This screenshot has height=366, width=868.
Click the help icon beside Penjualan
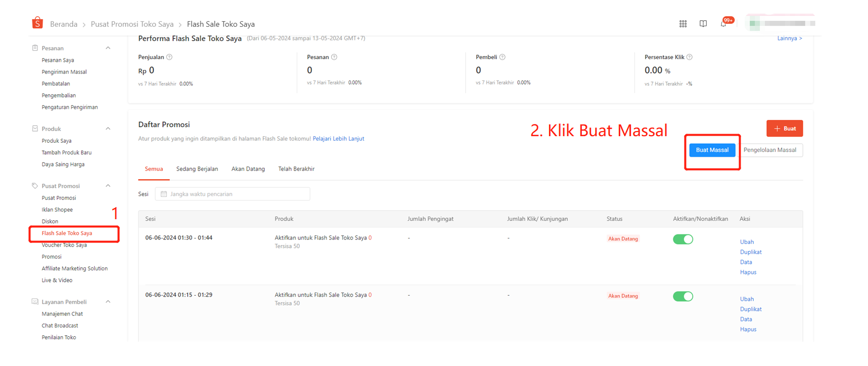[169, 57]
